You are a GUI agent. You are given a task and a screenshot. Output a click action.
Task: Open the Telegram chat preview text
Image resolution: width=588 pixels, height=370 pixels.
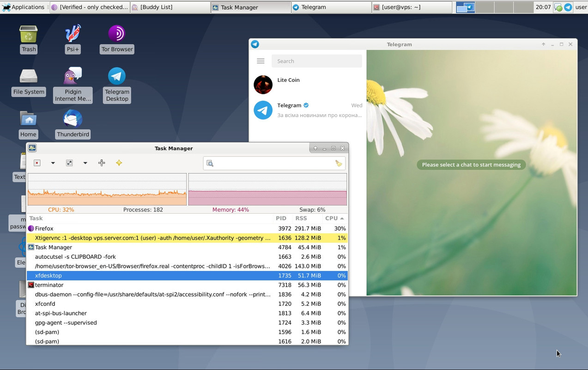(x=319, y=115)
